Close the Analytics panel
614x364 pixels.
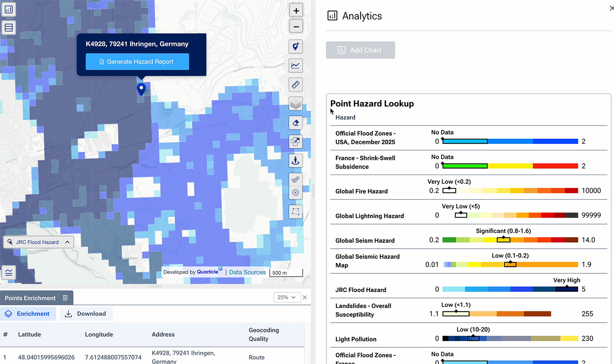[x=612, y=8]
